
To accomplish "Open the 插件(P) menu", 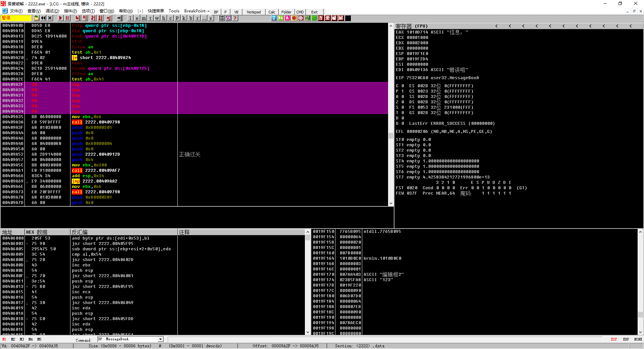I will coord(70,11).
